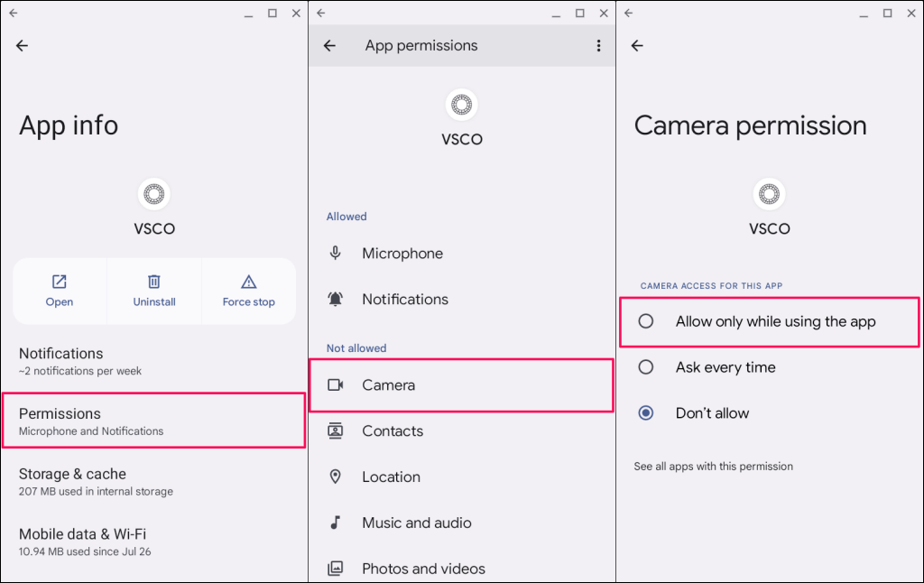Open Camera permission row
Screen dimensions: 924x583
461,385
